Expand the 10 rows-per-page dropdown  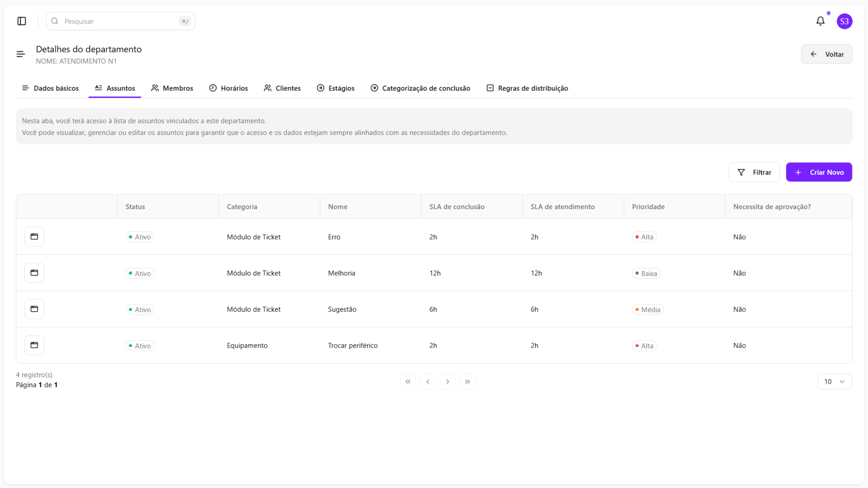pos(835,381)
